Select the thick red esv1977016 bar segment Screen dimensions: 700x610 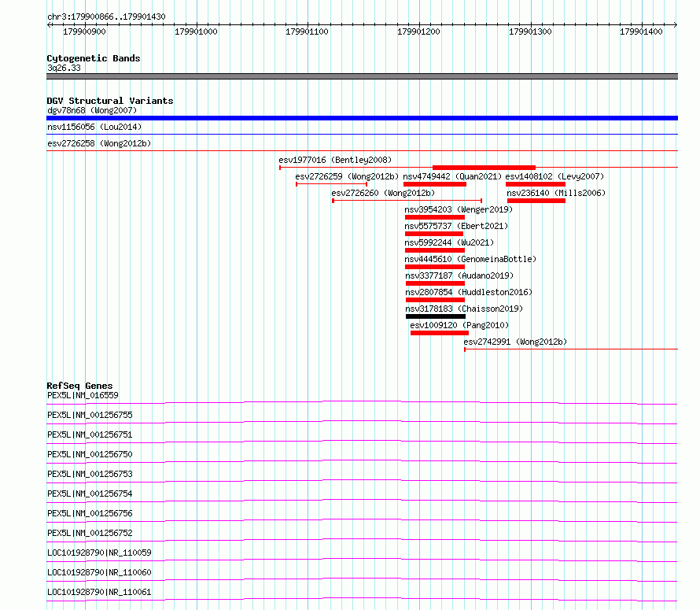tap(484, 168)
